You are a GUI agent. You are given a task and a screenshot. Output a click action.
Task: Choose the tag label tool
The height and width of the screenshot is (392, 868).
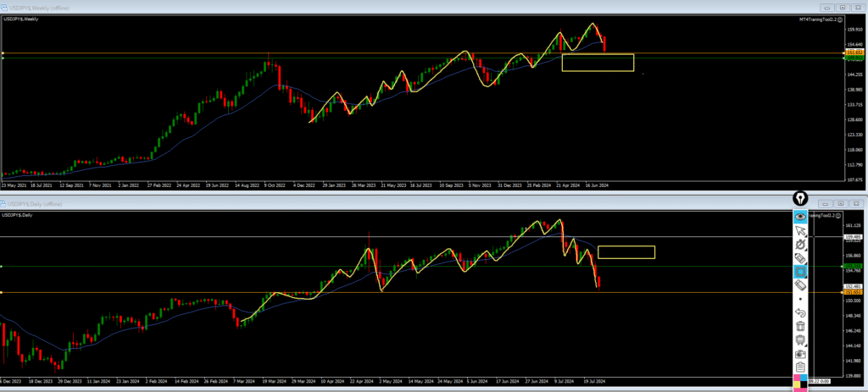click(x=800, y=258)
